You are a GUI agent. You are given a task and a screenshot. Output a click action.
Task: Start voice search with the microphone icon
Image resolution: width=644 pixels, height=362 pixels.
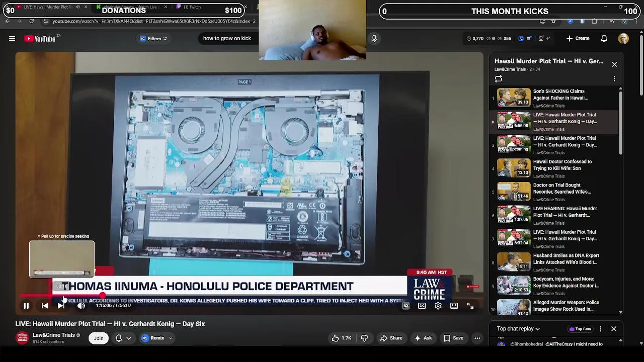[374, 38]
